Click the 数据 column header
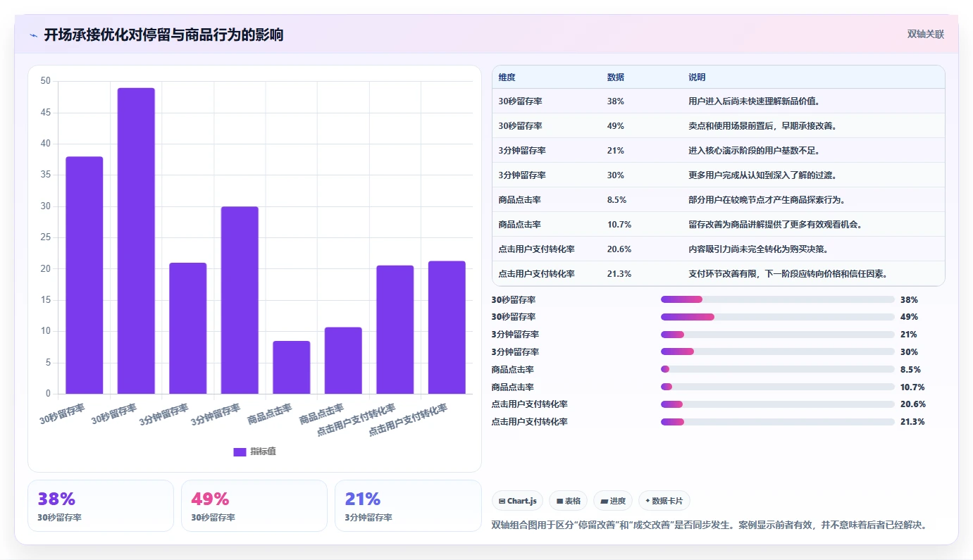The image size is (973, 560). [615, 77]
